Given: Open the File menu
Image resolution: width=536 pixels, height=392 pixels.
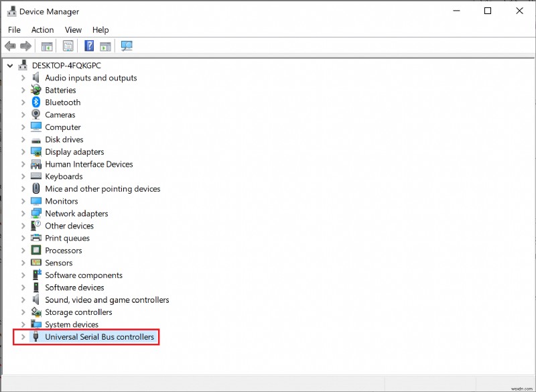Looking at the screenshot, I should 14,29.
